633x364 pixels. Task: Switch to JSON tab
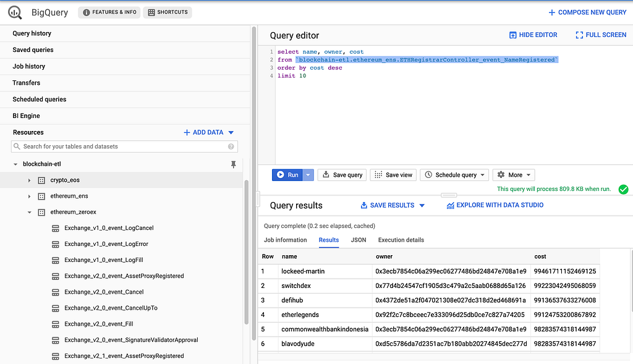pos(359,240)
